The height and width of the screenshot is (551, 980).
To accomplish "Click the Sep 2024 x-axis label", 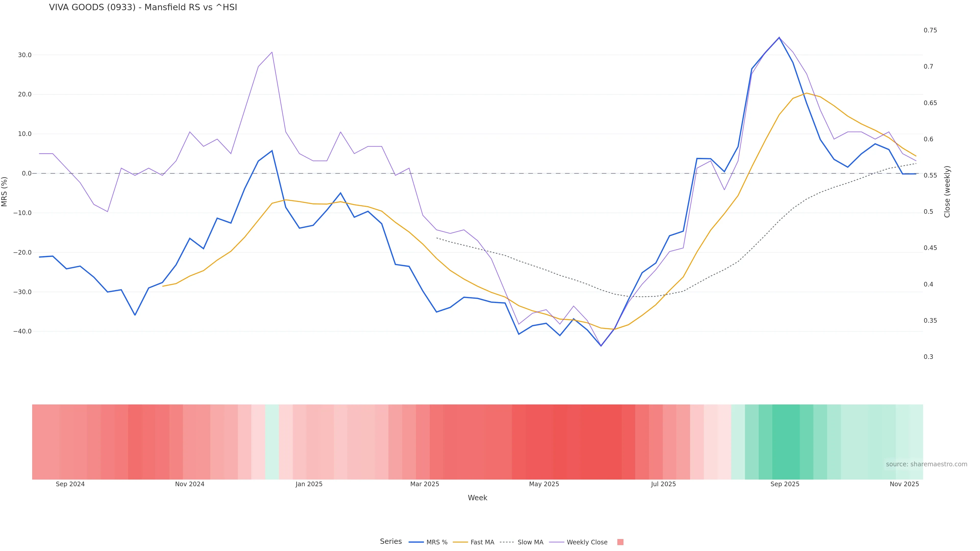I will pyautogui.click(x=70, y=484).
